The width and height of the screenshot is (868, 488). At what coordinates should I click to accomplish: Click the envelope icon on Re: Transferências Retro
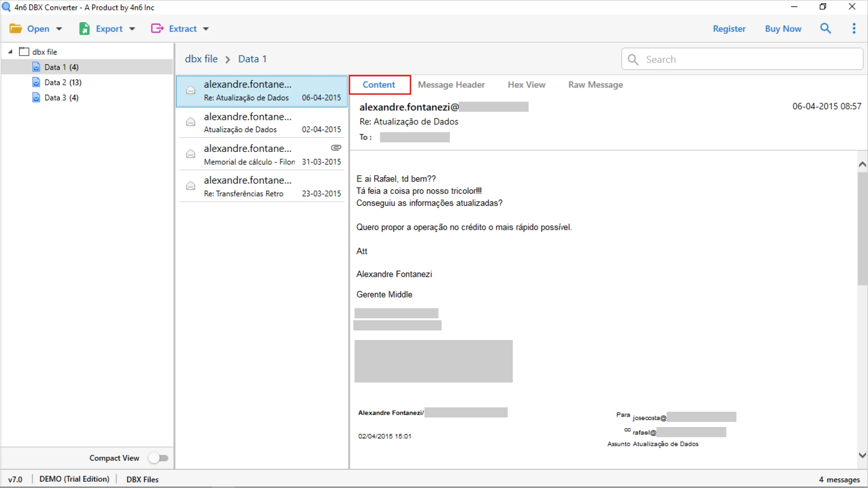point(190,186)
